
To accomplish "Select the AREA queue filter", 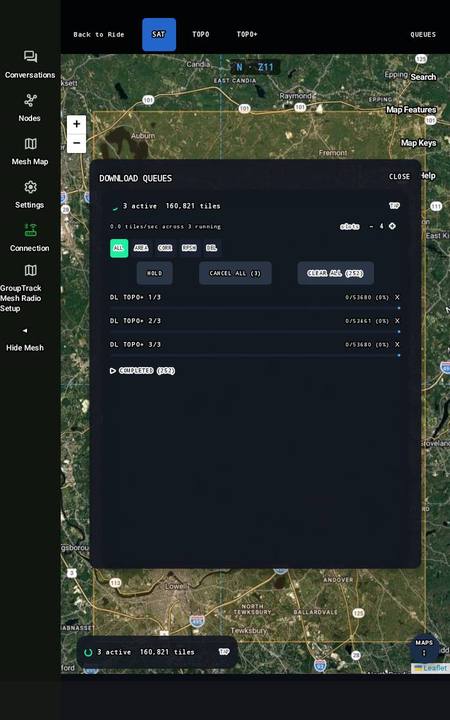I will coord(141,248).
